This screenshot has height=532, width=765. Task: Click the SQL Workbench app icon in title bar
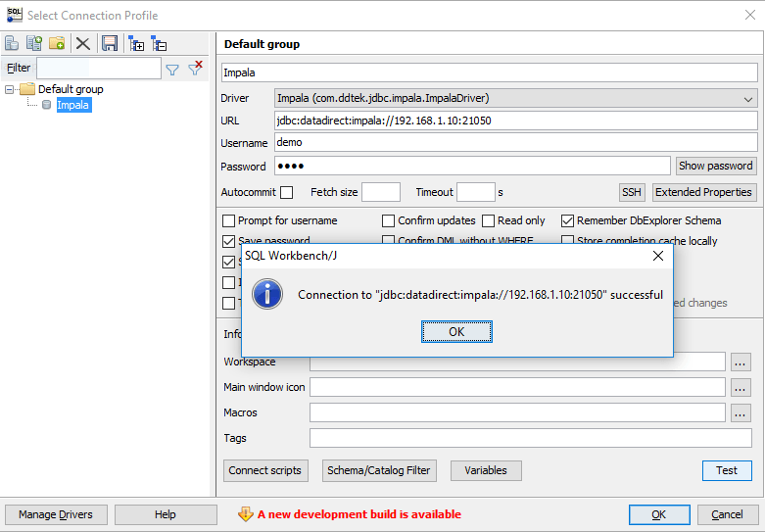15,15
